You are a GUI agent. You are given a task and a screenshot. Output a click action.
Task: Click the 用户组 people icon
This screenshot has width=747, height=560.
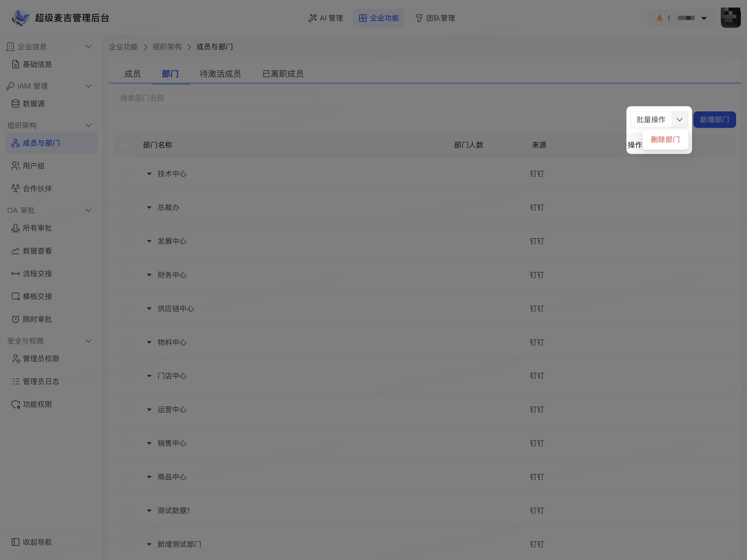(15, 166)
